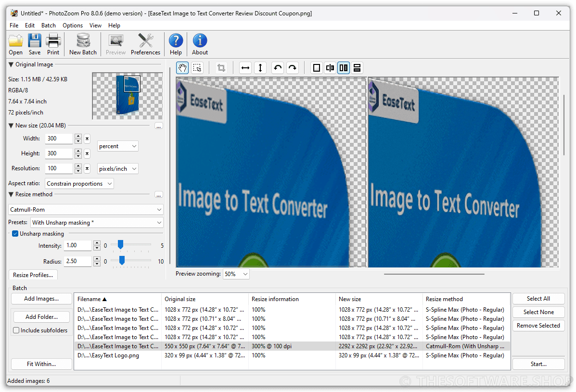The width and height of the screenshot is (576, 392).
Task: Open the Presets dropdown With Unsharp masking
Action: point(97,222)
